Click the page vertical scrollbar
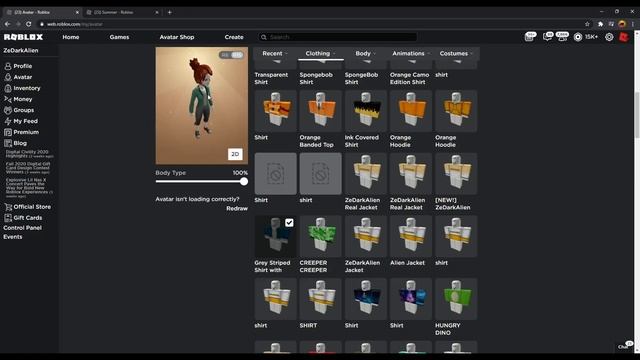This screenshot has width=640, height=360. click(637, 115)
